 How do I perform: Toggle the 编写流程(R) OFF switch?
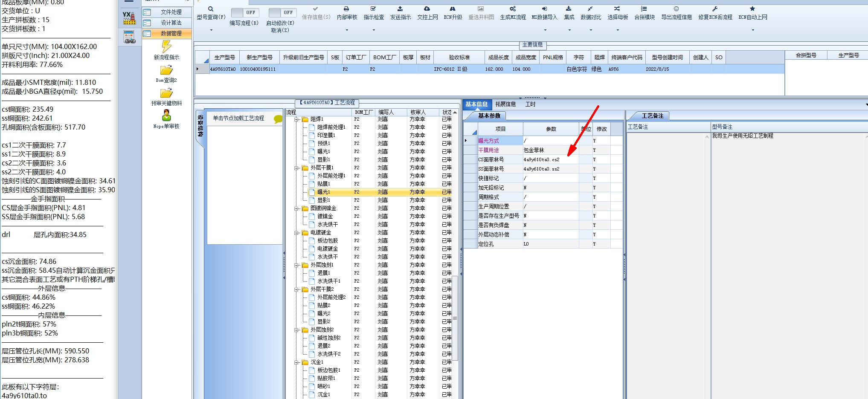tap(245, 12)
